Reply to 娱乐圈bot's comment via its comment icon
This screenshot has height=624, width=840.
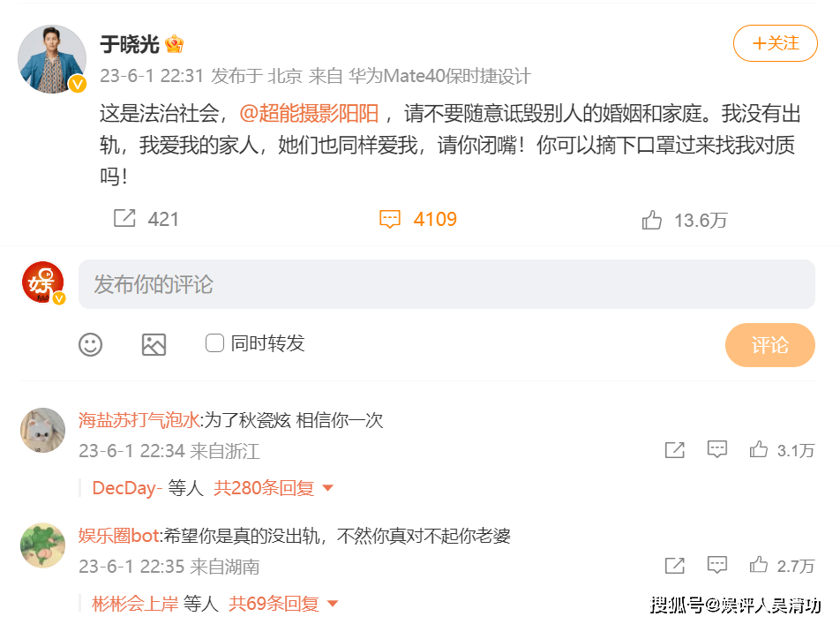(716, 565)
